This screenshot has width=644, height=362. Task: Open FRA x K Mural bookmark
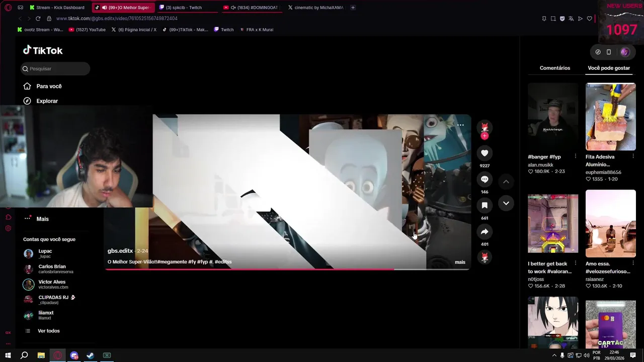[x=257, y=30]
